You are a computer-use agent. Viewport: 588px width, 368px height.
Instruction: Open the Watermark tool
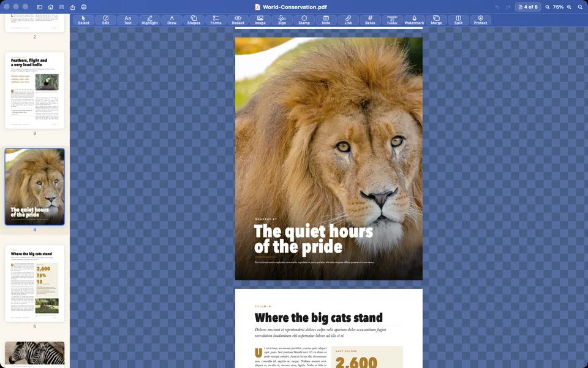click(415, 20)
